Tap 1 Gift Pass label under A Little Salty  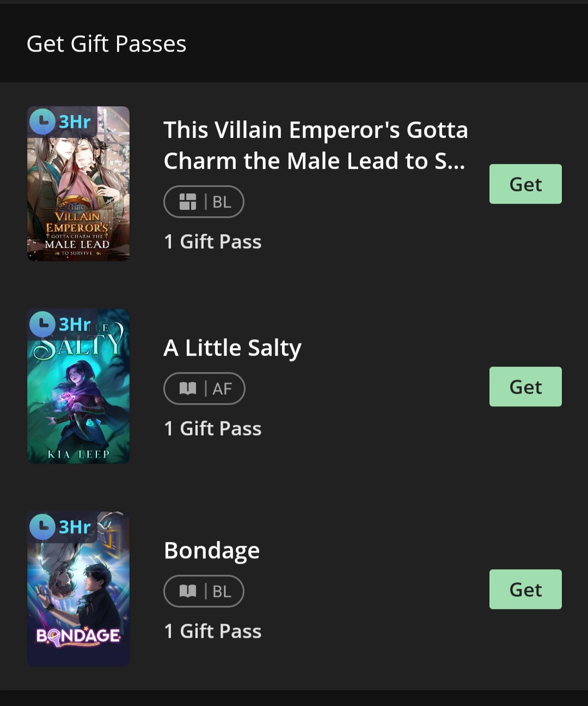(x=213, y=429)
